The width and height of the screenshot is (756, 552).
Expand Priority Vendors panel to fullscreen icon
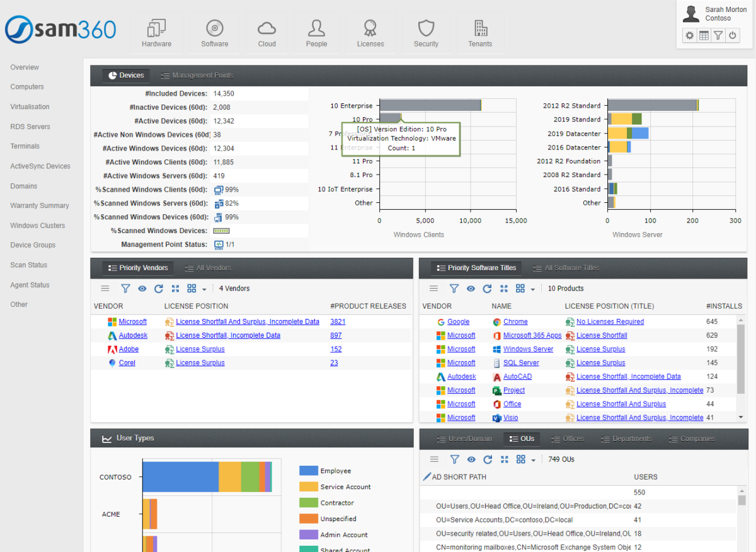[175, 288]
